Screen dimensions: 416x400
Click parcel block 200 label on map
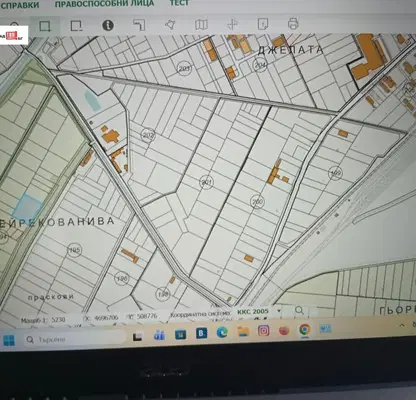(x=257, y=202)
